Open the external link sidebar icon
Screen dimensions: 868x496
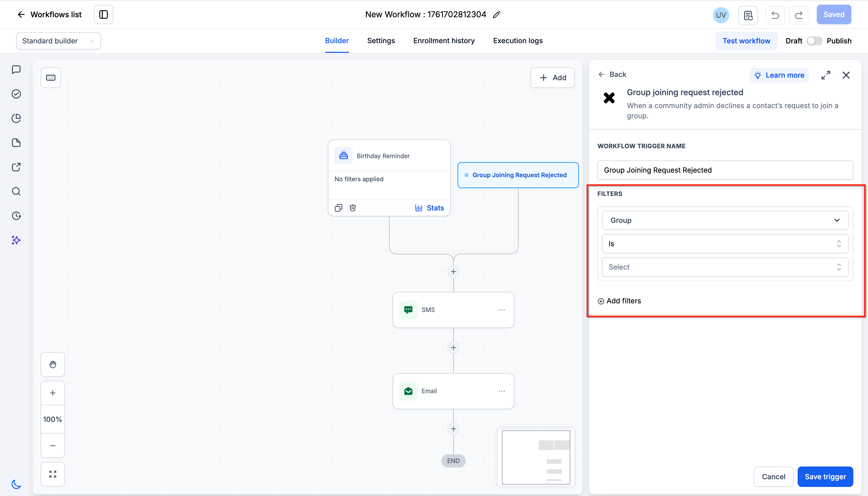pyautogui.click(x=16, y=167)
